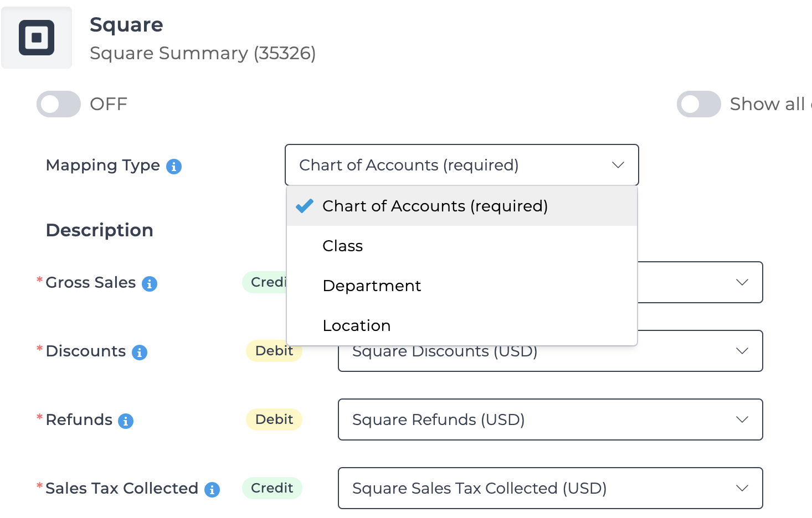Enable the Show all toggle

coord(699,104)
